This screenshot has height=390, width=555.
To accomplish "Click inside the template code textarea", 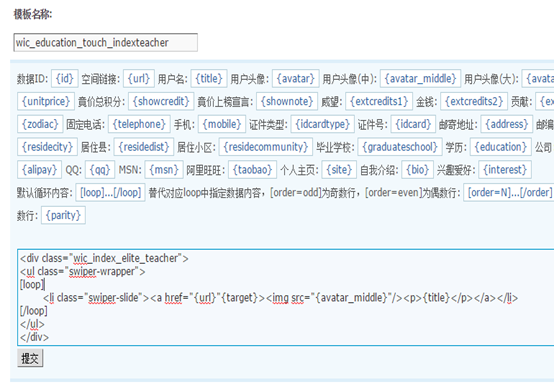I will tap(286, 297).
